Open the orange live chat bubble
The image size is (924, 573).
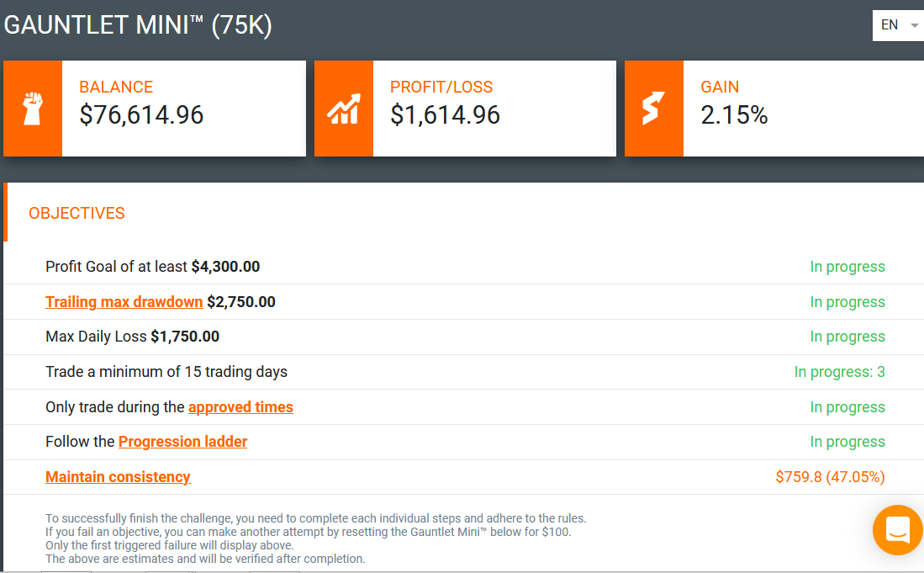[x=898, y=529]
